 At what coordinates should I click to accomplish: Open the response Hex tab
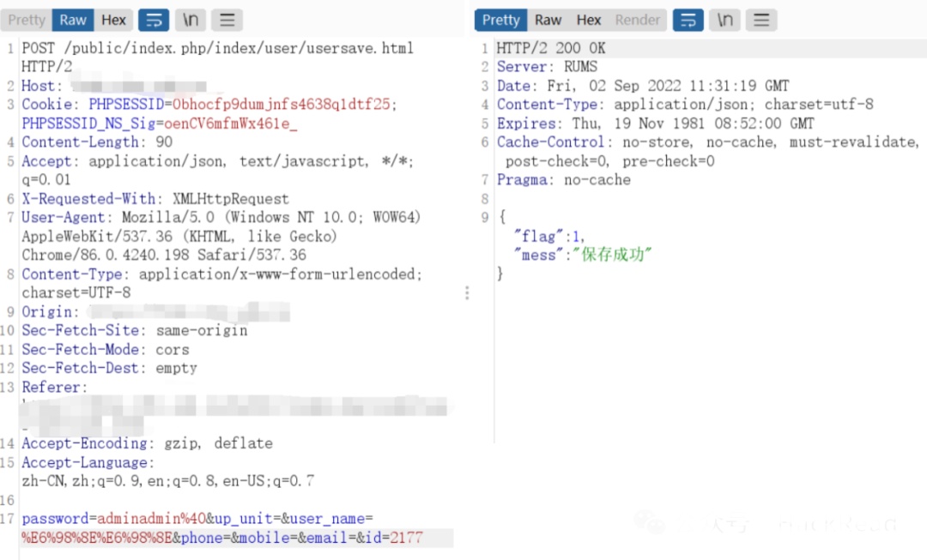point(589,20)
